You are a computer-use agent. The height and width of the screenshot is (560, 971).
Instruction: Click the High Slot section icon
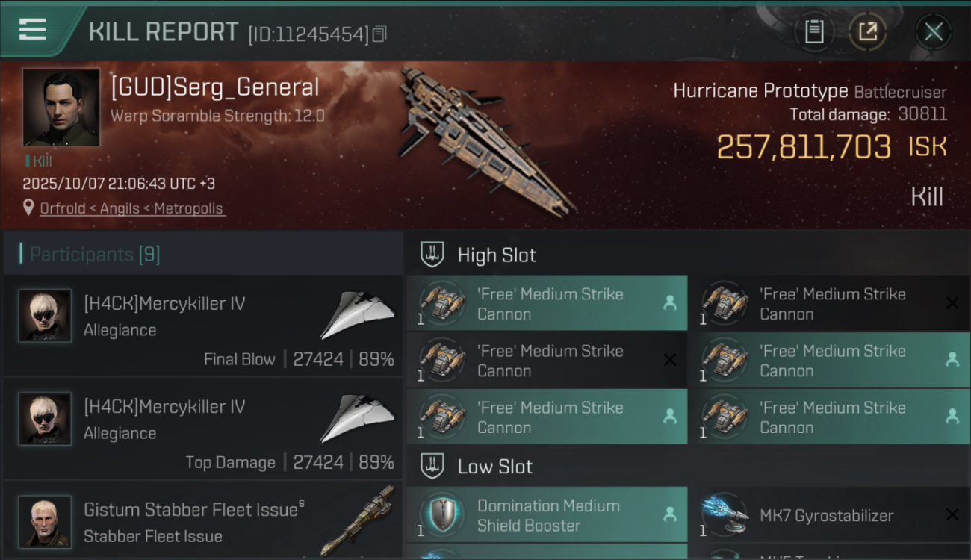(432, 255)
